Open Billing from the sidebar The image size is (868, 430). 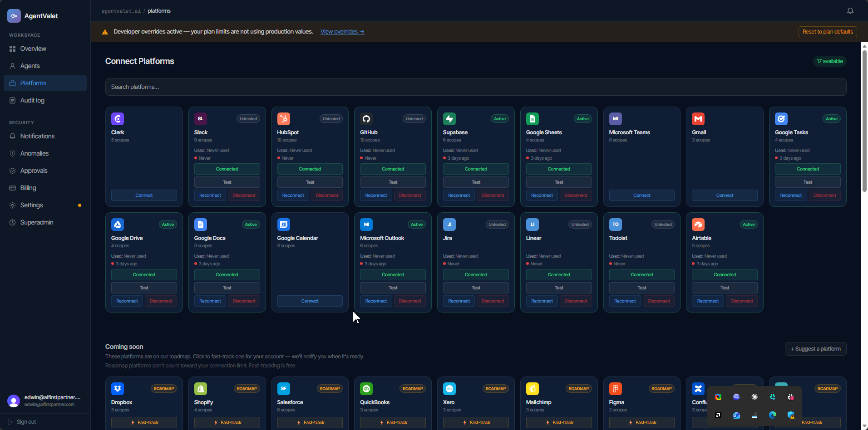click(45, 188)
